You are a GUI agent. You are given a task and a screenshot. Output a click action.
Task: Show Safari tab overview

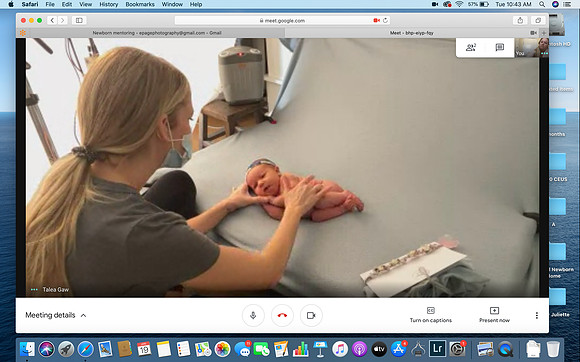(x=538, y=20)
